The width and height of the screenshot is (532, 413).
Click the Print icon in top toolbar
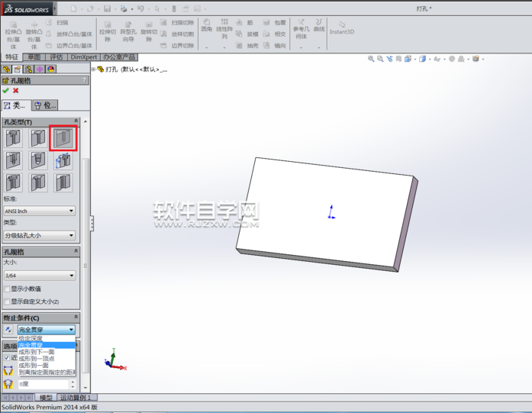tap(124, 9)
